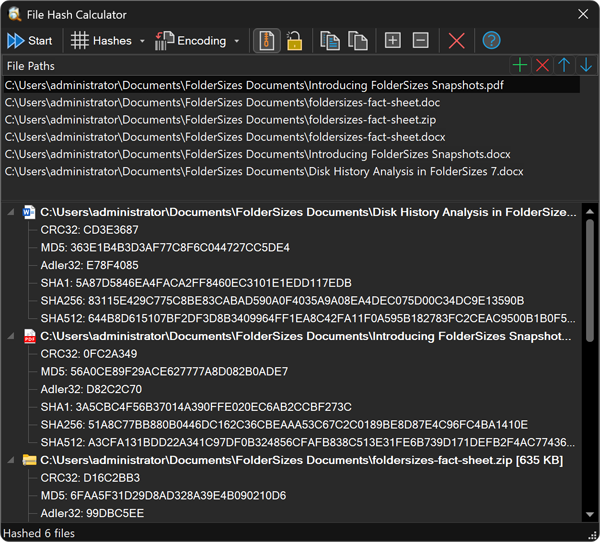Select SHA256 row starting 51A8C77BB8

tap(284, 424)
